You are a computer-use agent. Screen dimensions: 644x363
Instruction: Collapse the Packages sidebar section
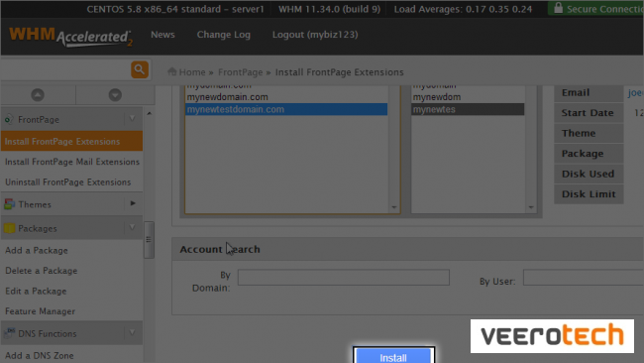[x=132, y=227]
